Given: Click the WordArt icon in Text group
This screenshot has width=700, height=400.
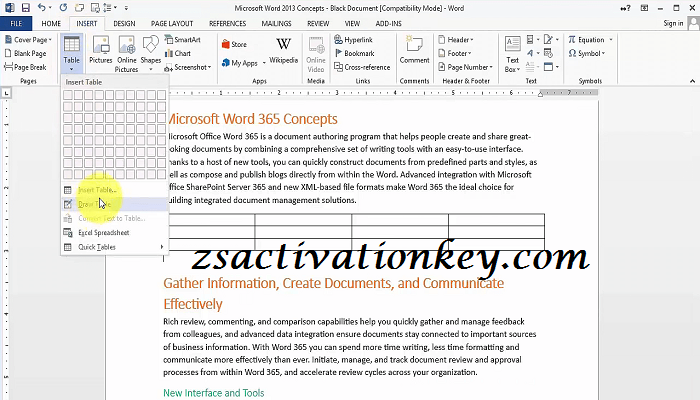Looking at the screenshot, I should 530,53.
